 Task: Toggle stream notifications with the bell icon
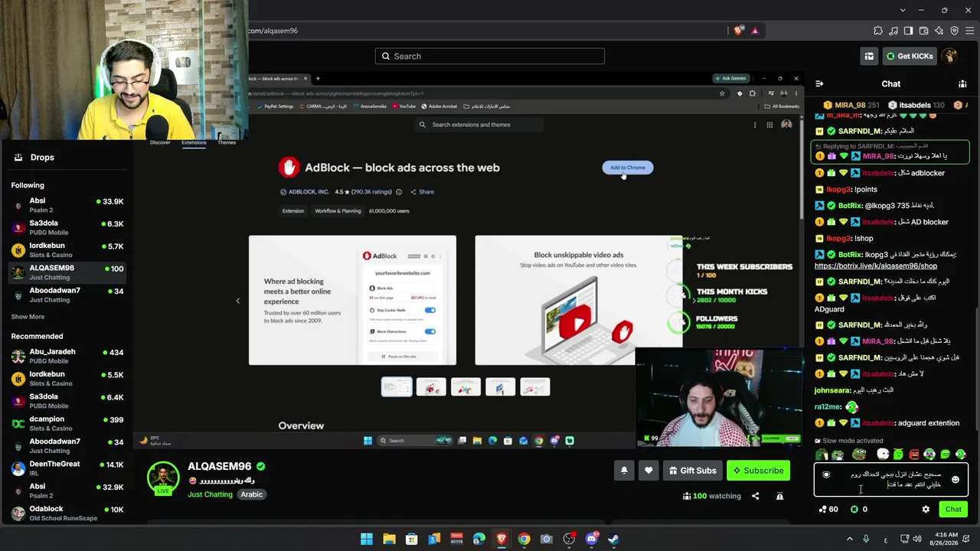[x=624, y=471]
